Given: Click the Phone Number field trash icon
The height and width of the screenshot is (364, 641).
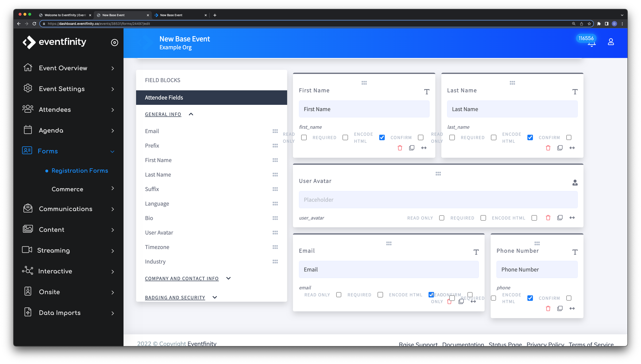Looking at the screenshot, I should click(548, 308).
